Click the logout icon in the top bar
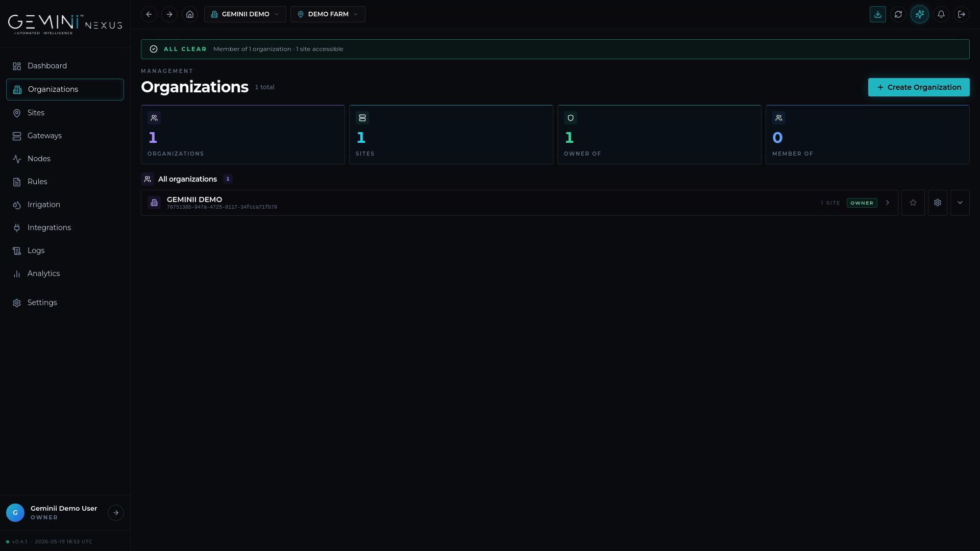The image size is (980, 551). pos(962,14)
